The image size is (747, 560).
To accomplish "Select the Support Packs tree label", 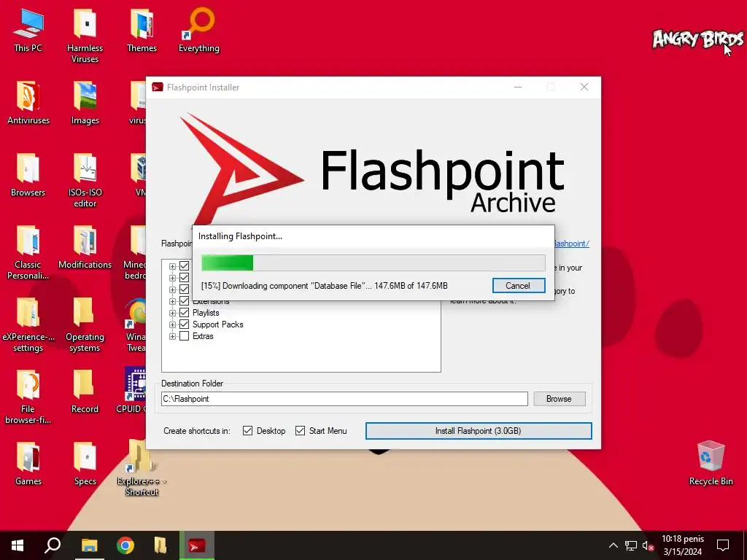I will click(217, 324).
